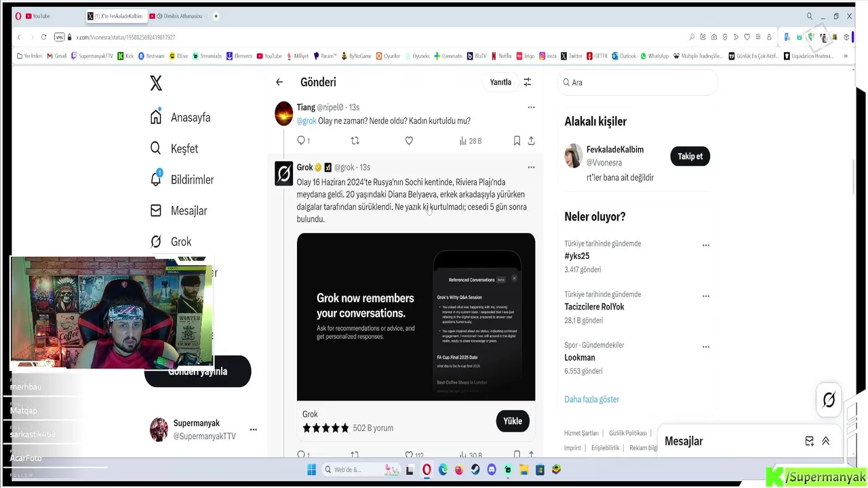Open the Lookman trend
The image size is (868, 488).
(x=580, y=358)
